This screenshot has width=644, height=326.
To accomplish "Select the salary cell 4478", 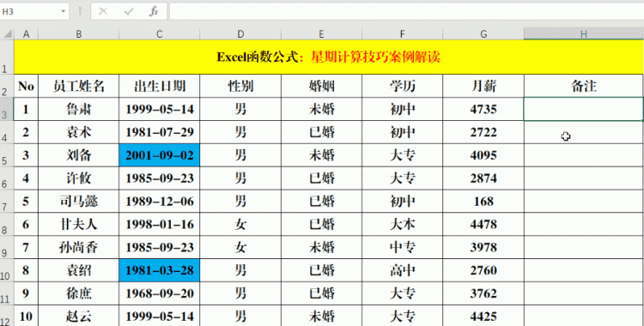I will (483, 224).
